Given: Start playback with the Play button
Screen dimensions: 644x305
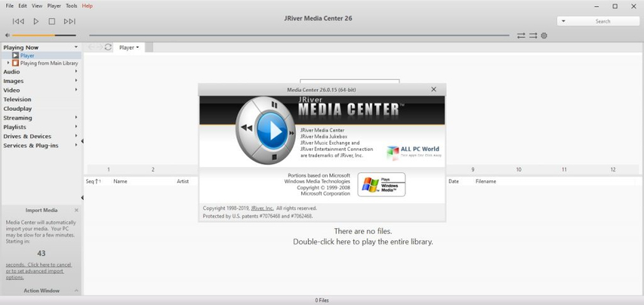Looking at the screenshot, I should pyautogui.click(x=36, y=21).
